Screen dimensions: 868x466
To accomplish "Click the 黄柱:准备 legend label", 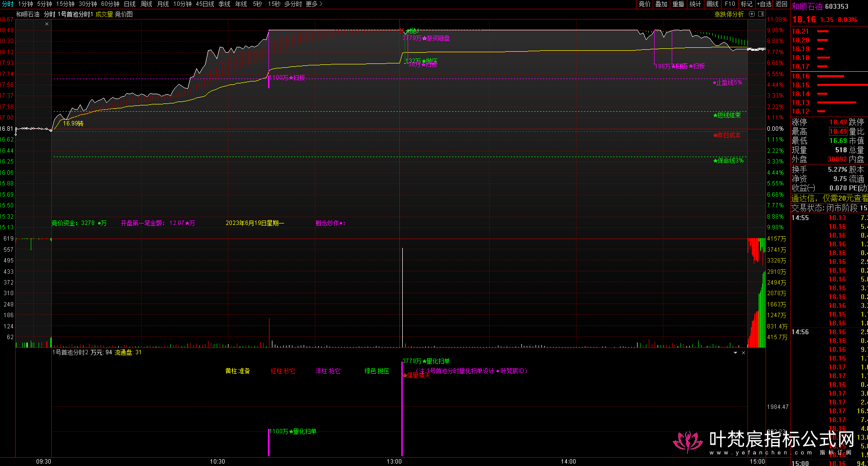I will coord(238,371).
